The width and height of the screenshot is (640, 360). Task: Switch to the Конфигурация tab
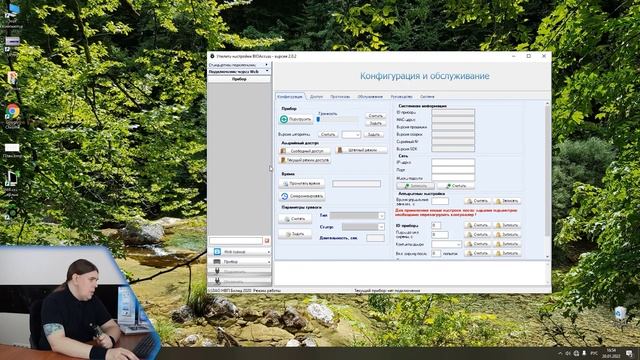tap(290, 97)
